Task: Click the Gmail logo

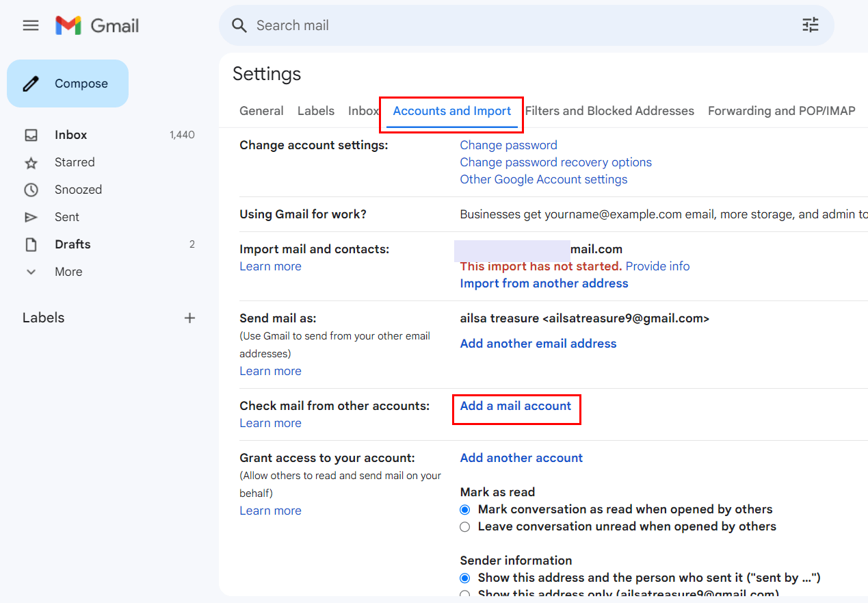Action: (97, 26)
